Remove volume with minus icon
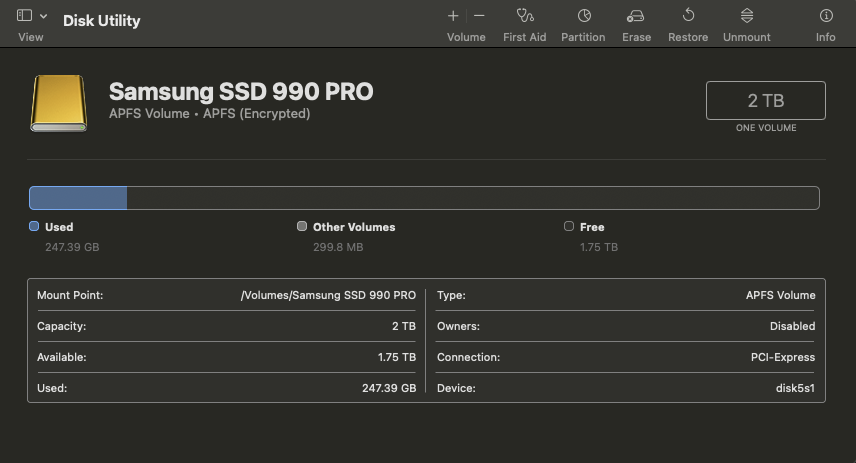The height and width of the screenshot is (463, 856). (x=479, y=16)
